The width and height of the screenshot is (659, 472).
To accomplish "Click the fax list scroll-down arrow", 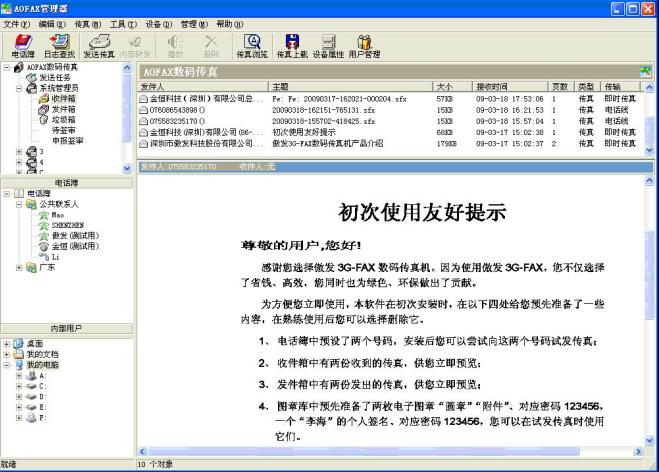I will tap(649, 150).
